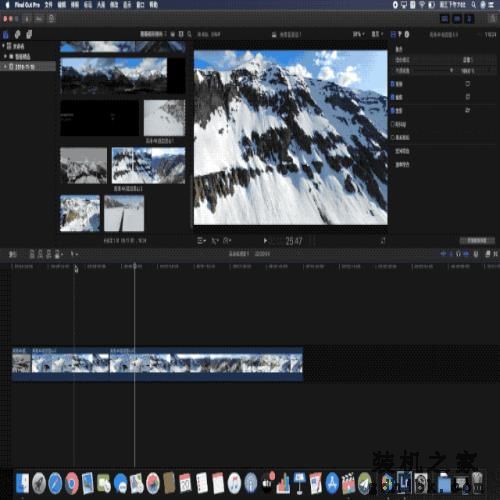Launch Safari from the Dock
The height and width of the screenshot is (500, 500).
tap(55, 483)
